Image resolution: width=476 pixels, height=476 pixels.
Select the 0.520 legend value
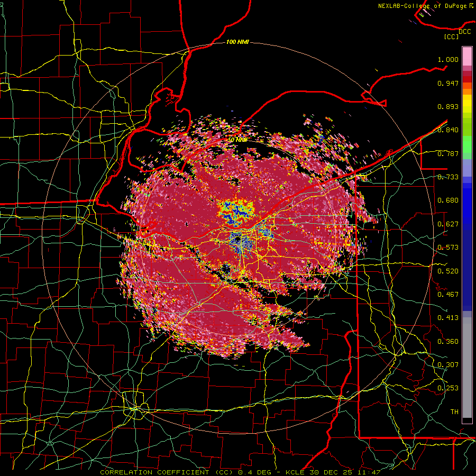(x=448, y=271)
